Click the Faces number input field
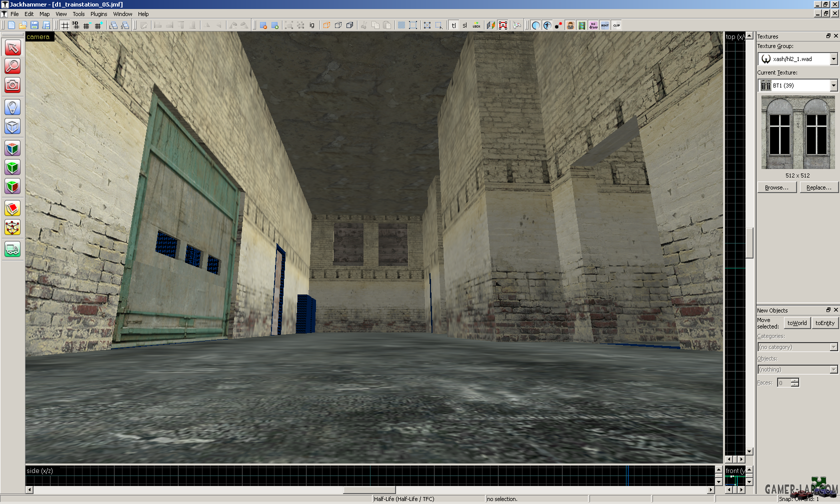The width and height of the screenshot is (840, 504). pos(784,383)
